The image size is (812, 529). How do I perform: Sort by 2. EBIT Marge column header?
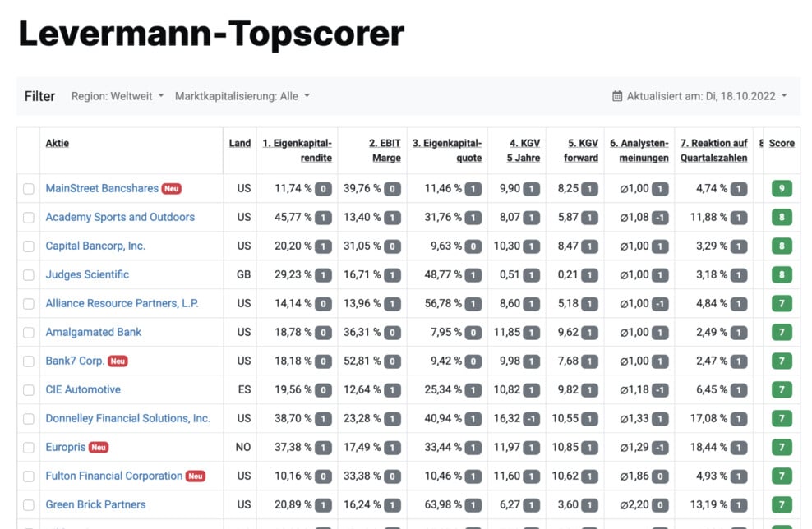point(385,150)
